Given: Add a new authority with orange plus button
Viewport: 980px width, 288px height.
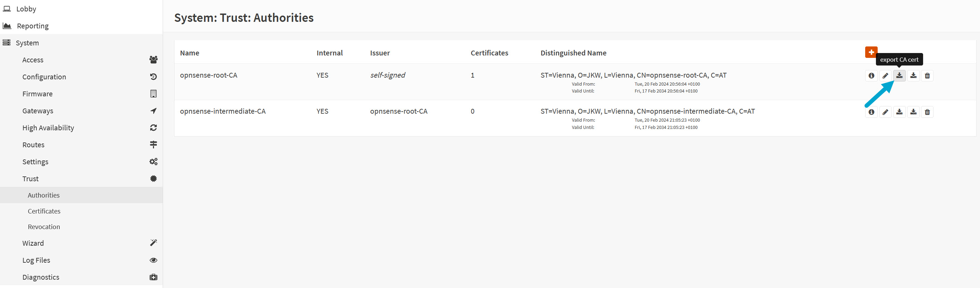Looking at the screenshot, I should [871, 52].
